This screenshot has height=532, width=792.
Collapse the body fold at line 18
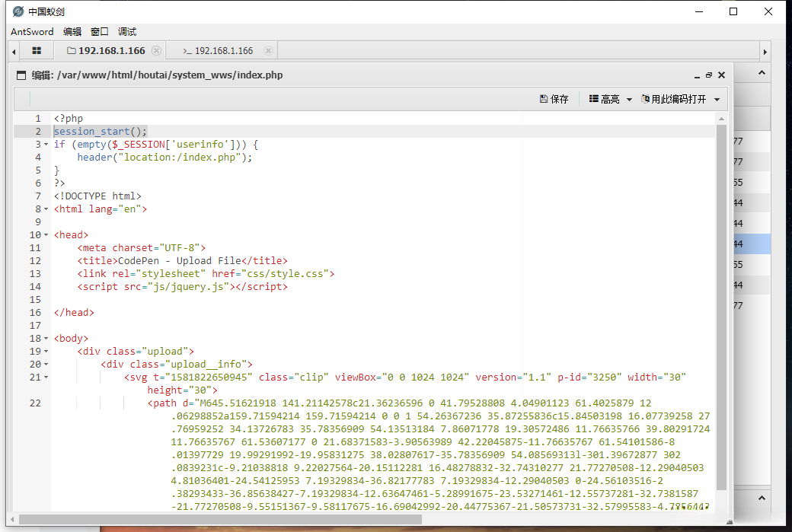click(46, 338)
